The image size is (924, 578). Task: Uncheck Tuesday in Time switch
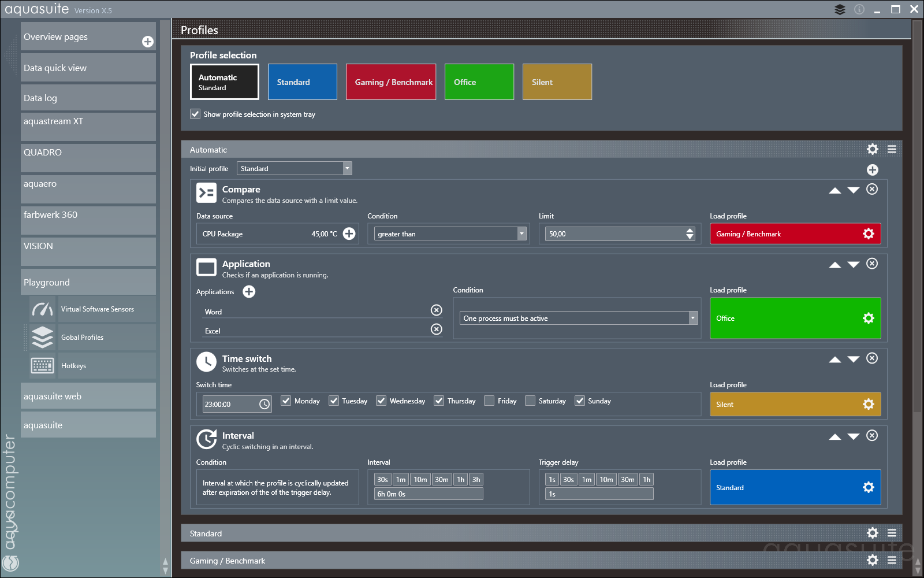click(x=334, y=401)
